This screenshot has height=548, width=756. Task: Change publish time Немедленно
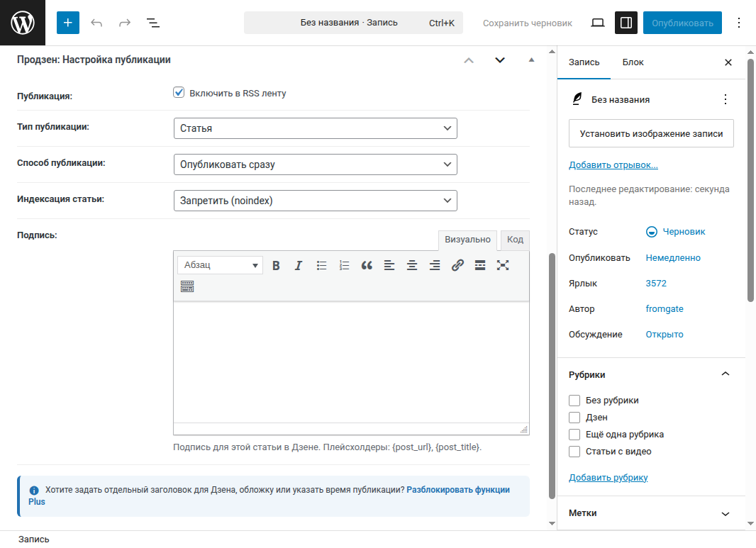(673, 258)
